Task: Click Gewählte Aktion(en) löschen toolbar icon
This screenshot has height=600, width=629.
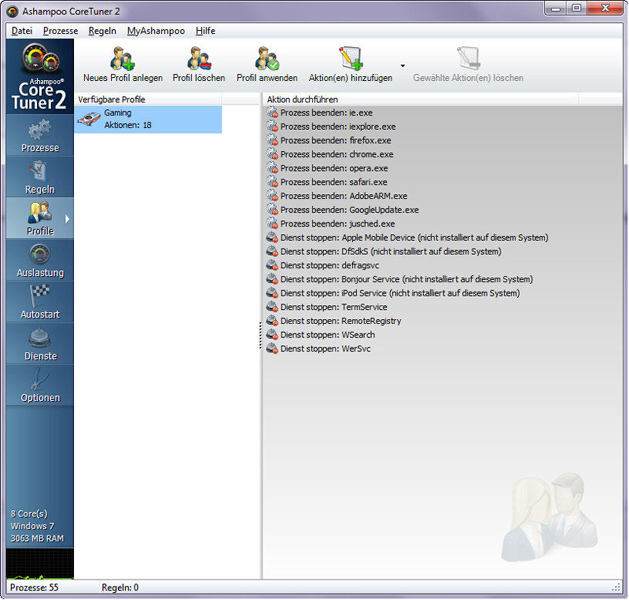Action: pos(468,59)
